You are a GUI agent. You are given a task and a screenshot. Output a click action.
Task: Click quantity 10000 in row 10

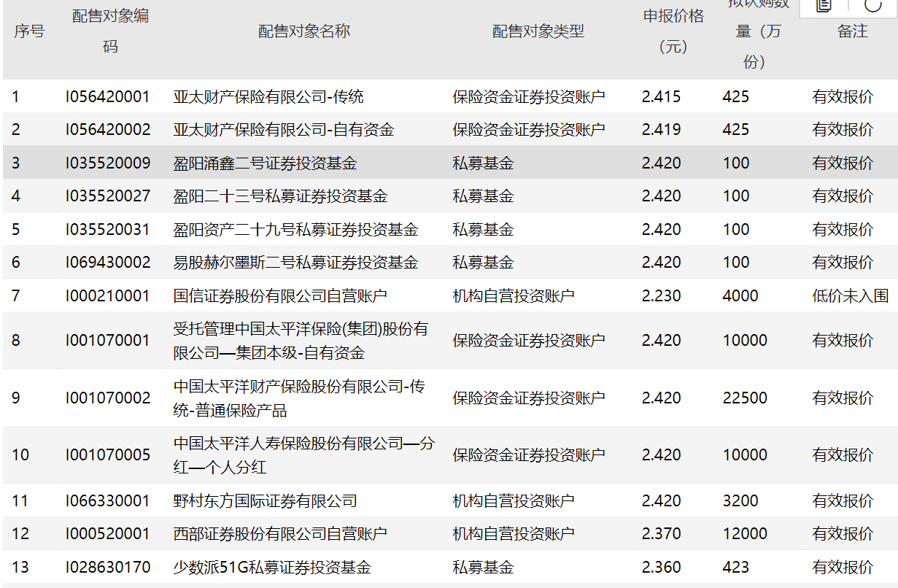(745, 454)
